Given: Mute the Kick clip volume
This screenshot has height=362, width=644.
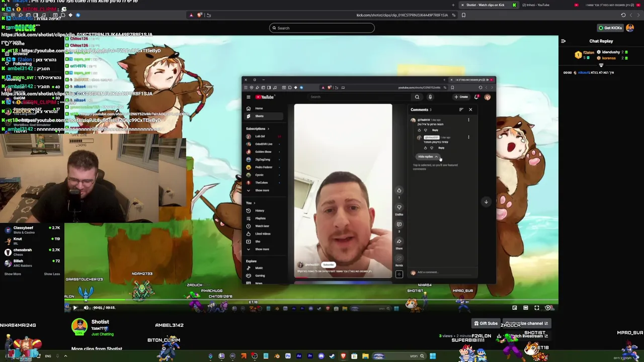Looking at the screenshot, I should [x=86, y=308].
